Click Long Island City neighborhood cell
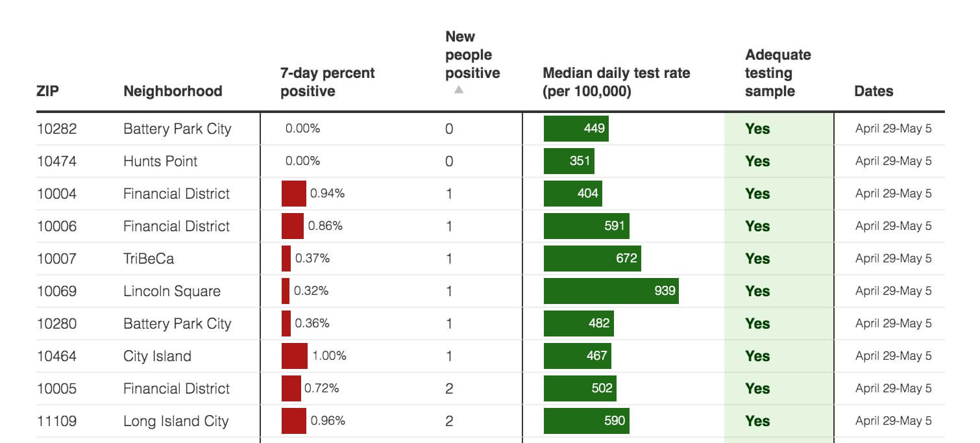 (176, 421)
